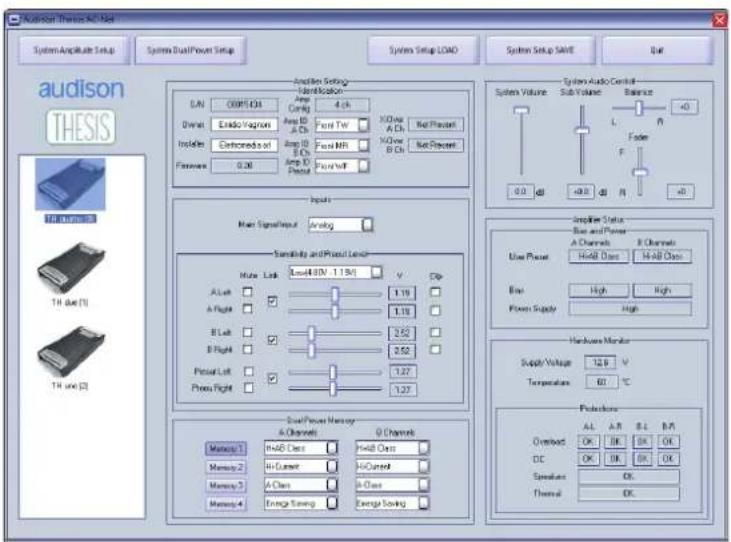Click the A Right sensitivity slider handle
The width and height of the screenshot is (731, 542).
(x=335, y=311)
